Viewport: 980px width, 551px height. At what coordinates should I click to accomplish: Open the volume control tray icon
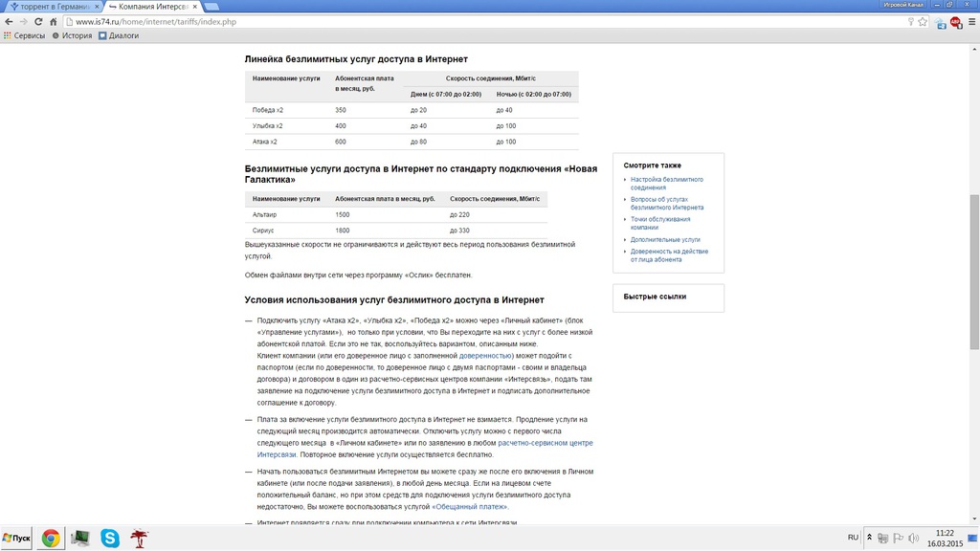point(914,538)
